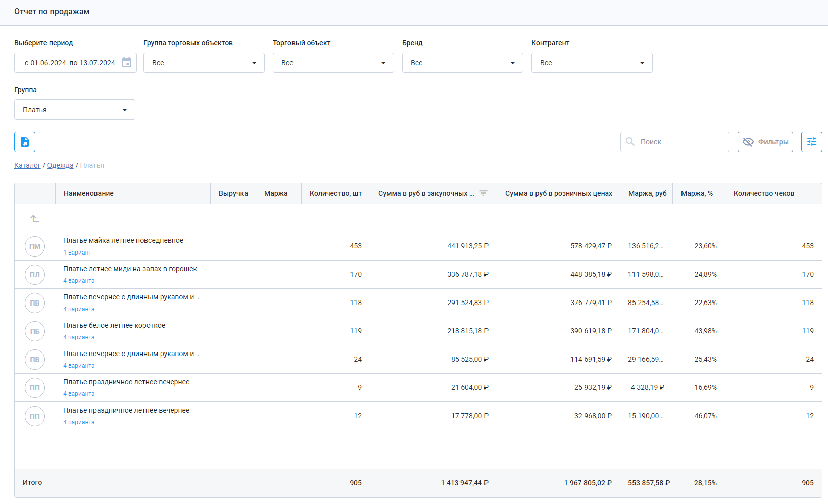Open the Группа dropdown showing Платья

click(74, 110)
